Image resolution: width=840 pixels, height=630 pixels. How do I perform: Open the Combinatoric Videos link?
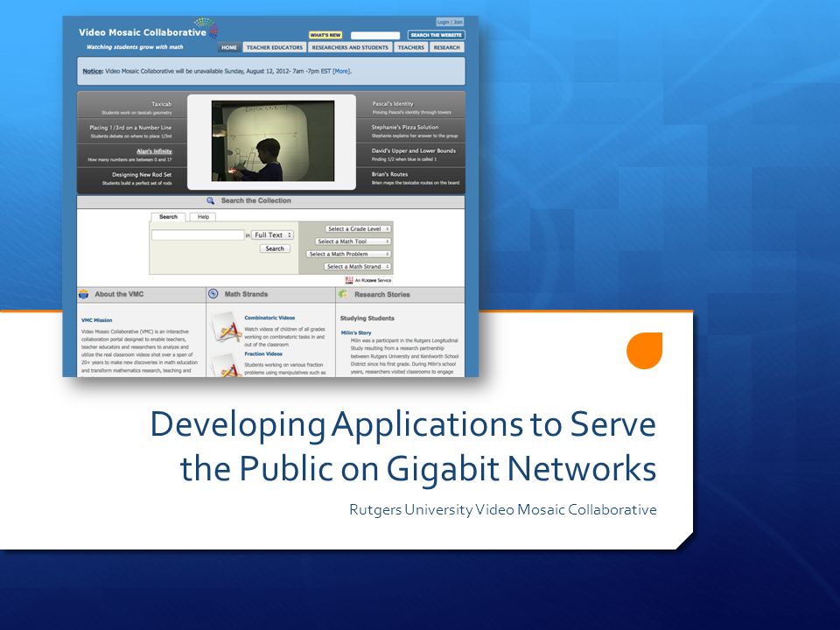click(x=269, y=318)
